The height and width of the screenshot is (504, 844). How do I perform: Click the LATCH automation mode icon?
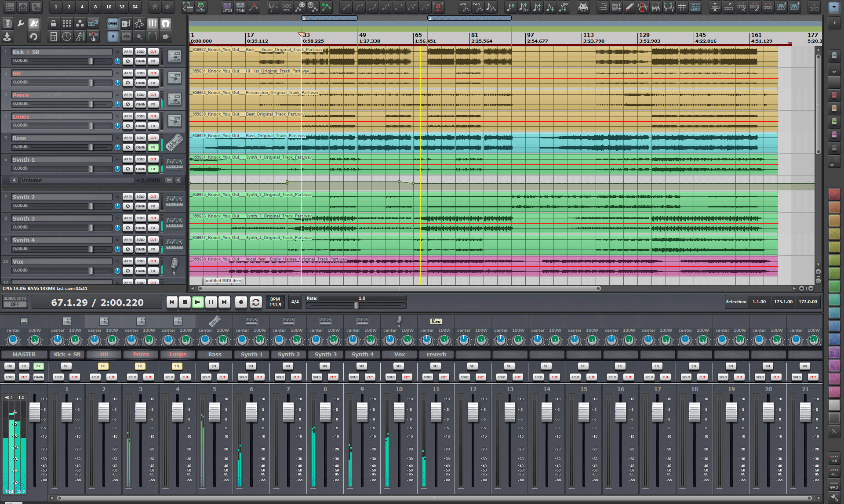[227, 7]
